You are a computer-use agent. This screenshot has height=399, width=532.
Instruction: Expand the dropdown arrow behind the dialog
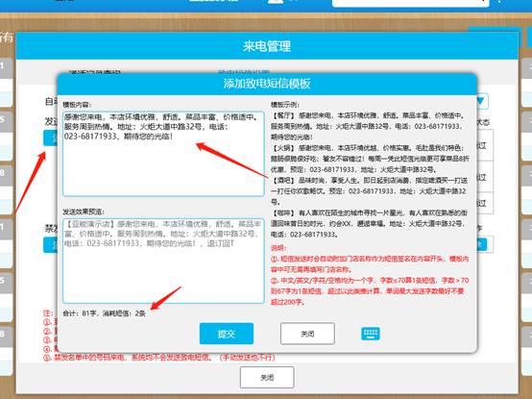click(481, 101)
